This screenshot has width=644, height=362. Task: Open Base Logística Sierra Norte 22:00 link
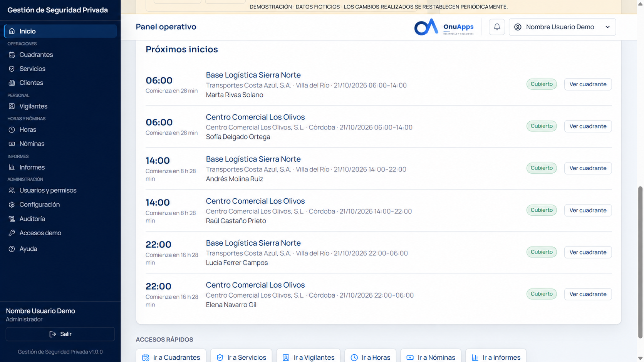coord(253,243)
